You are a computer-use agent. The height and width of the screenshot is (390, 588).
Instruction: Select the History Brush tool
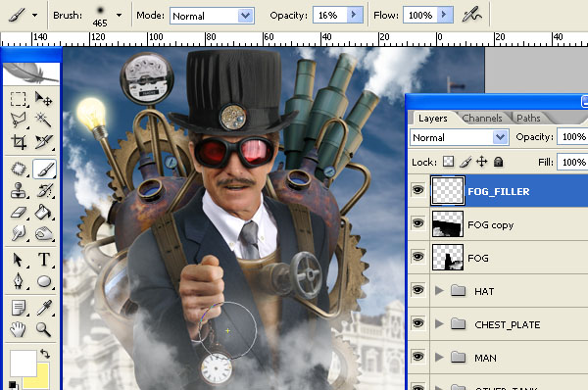coord(44,190)
